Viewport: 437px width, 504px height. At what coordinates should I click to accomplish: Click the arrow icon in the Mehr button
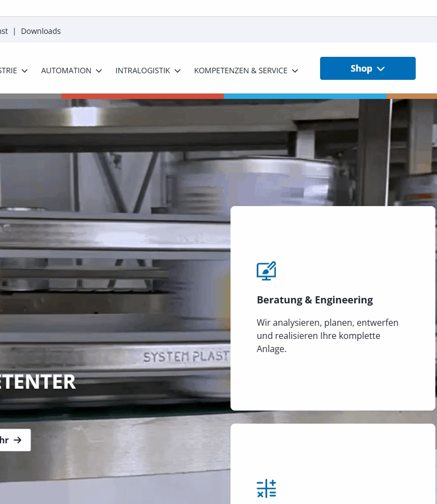click(x=18, y=440)
